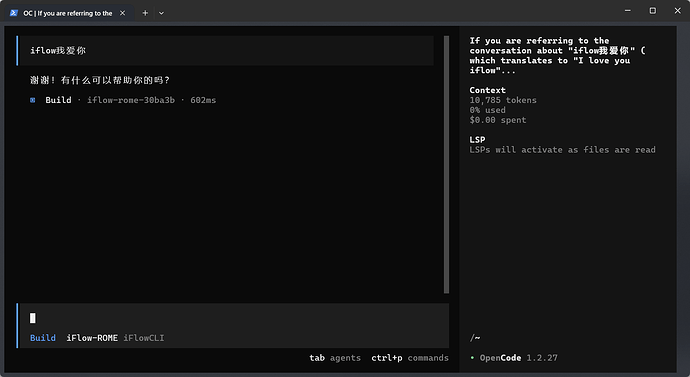690x377 pixels.
Task: Click the 'Build' label in response footer
Action: tap(58, 100)
